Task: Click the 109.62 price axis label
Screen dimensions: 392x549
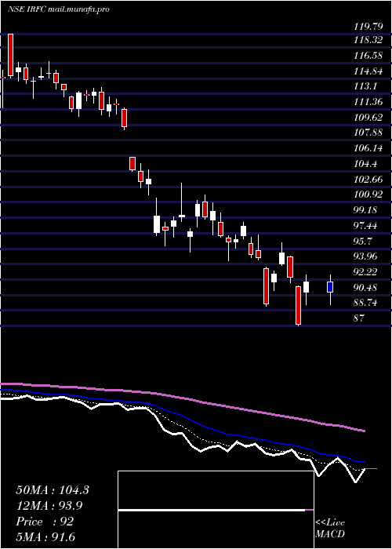Action: (x=368, y=118)
